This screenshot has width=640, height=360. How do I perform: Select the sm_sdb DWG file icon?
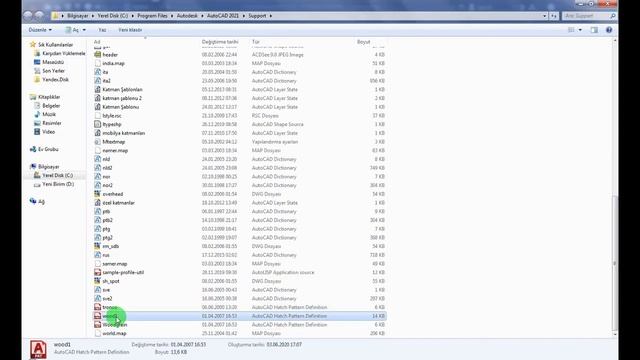98,246
